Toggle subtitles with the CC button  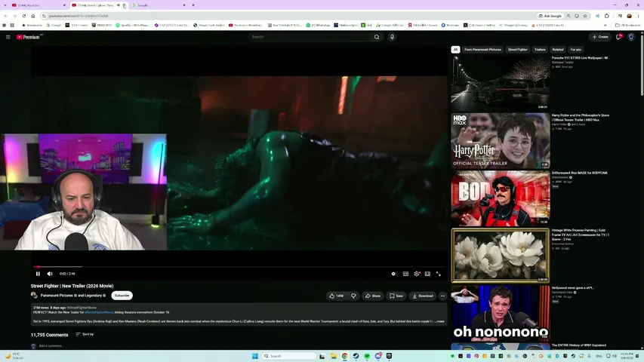pyautogui.click(x=405, y=274)
